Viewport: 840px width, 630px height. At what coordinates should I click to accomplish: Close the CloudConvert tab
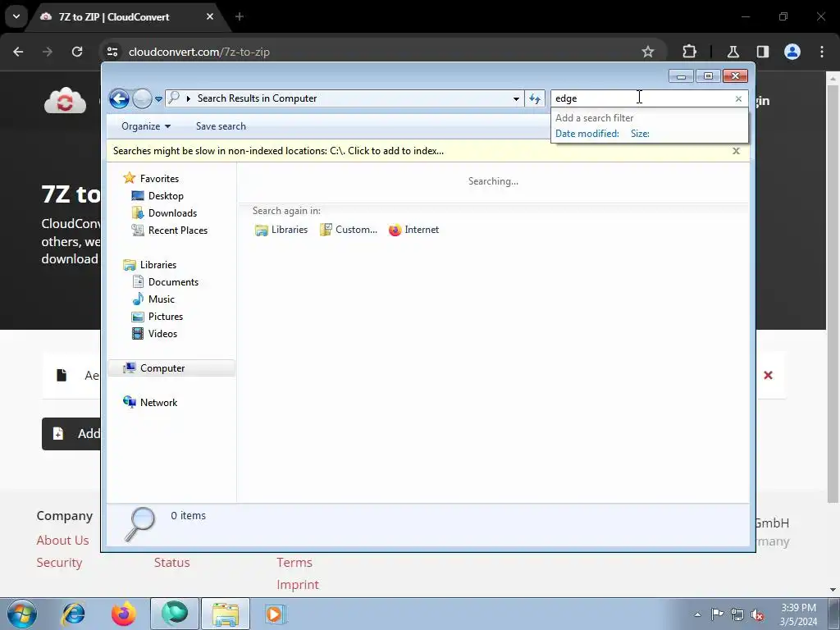(x=210, y=17)
